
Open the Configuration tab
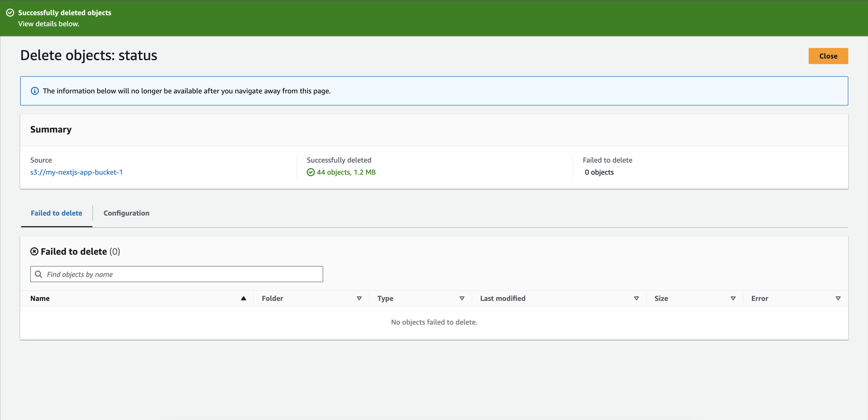126,213
